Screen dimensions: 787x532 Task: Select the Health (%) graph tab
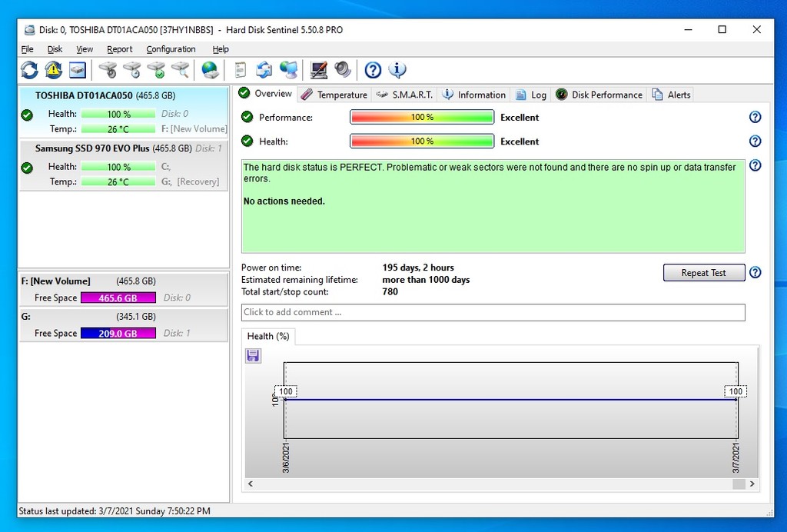pos(268,336)
